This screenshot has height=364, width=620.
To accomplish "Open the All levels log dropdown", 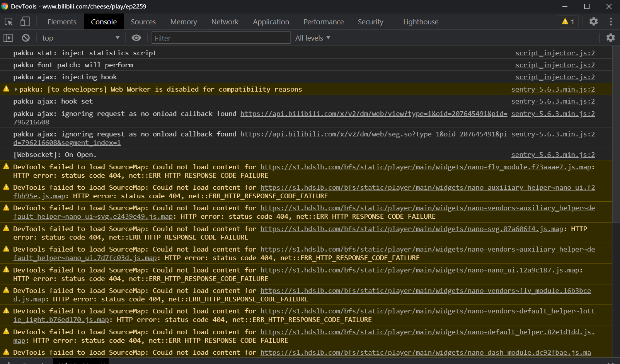I will click(x=313, y=38).
